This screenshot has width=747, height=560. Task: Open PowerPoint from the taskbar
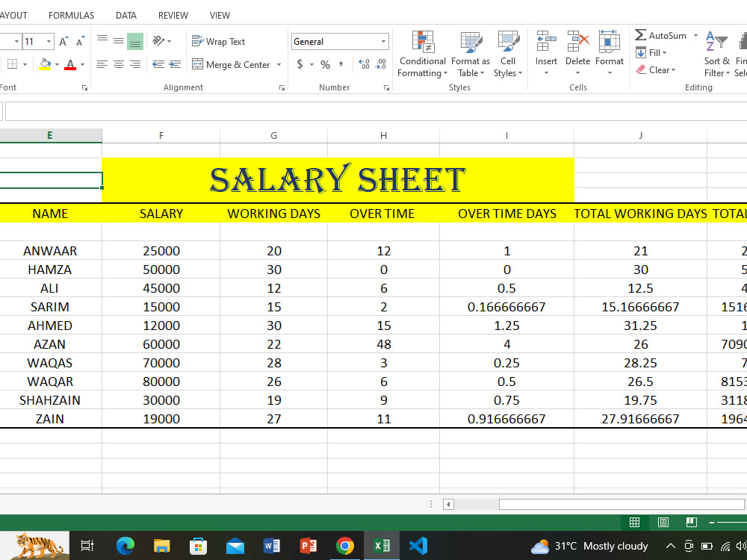pyautogui.click(x=309, y=546)
